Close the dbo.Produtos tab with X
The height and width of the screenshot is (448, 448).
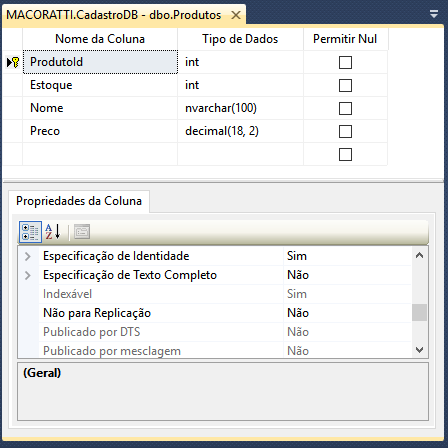point(236,15)
